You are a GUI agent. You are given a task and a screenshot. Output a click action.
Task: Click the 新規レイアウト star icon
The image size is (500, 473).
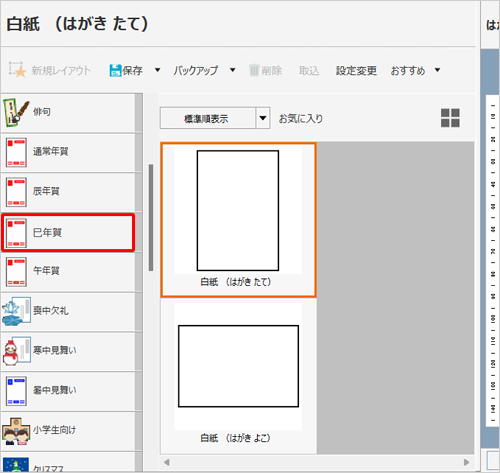click(17, 70)
